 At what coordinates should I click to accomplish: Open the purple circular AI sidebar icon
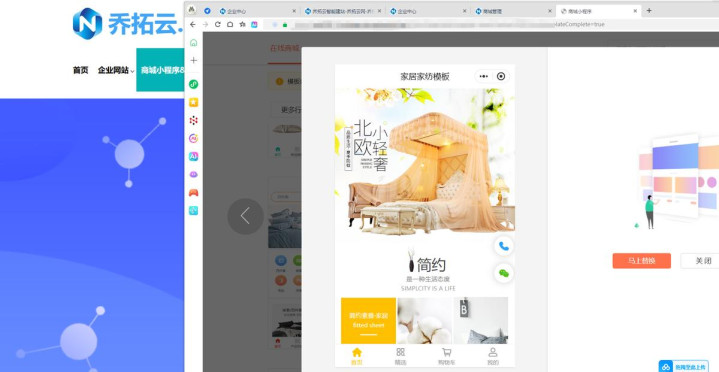tap(194, 138)
